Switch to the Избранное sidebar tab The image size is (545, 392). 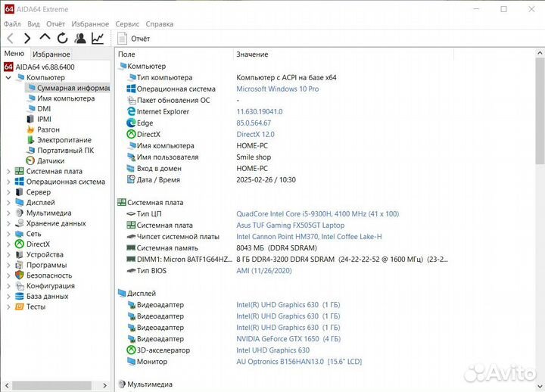tap(51, 54)
